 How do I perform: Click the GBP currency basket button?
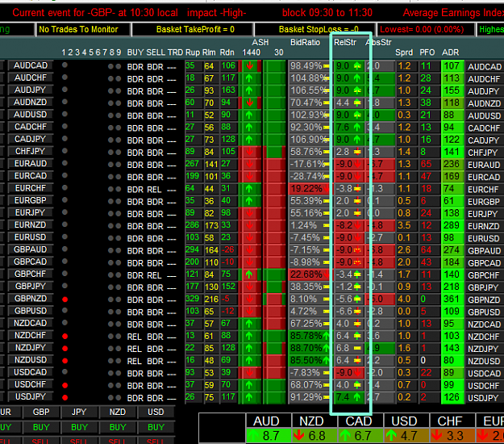tap(41, 413)
